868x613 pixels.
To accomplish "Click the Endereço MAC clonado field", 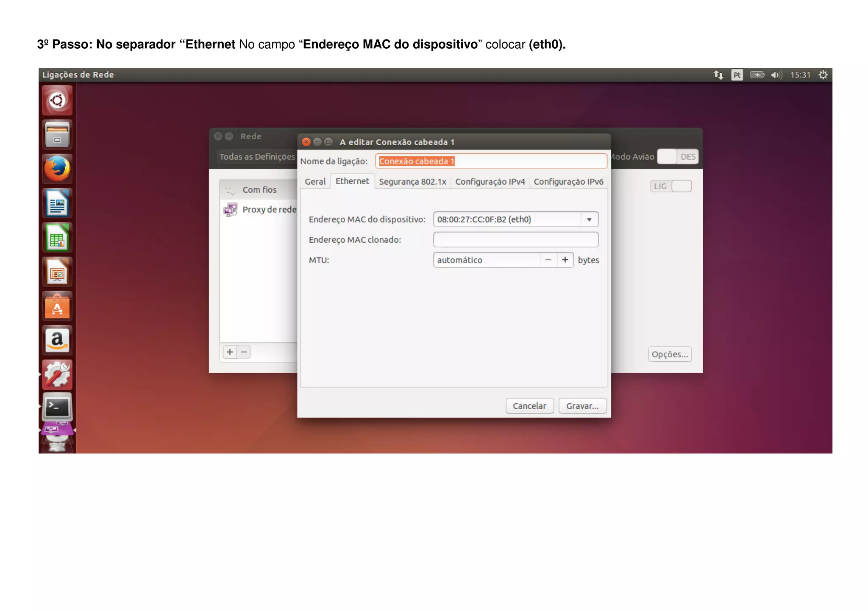I will coord(515,240).
